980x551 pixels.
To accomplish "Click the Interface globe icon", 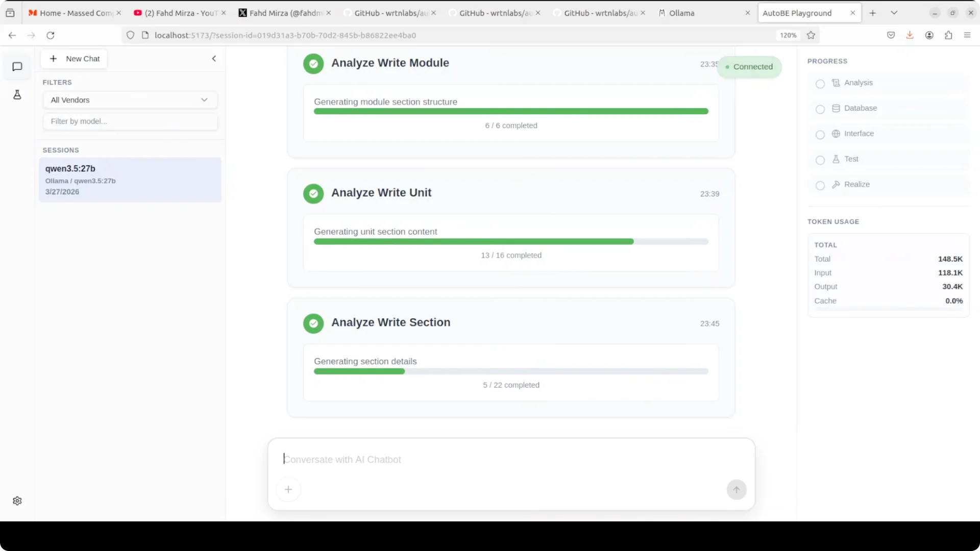I will click(836, 134).
